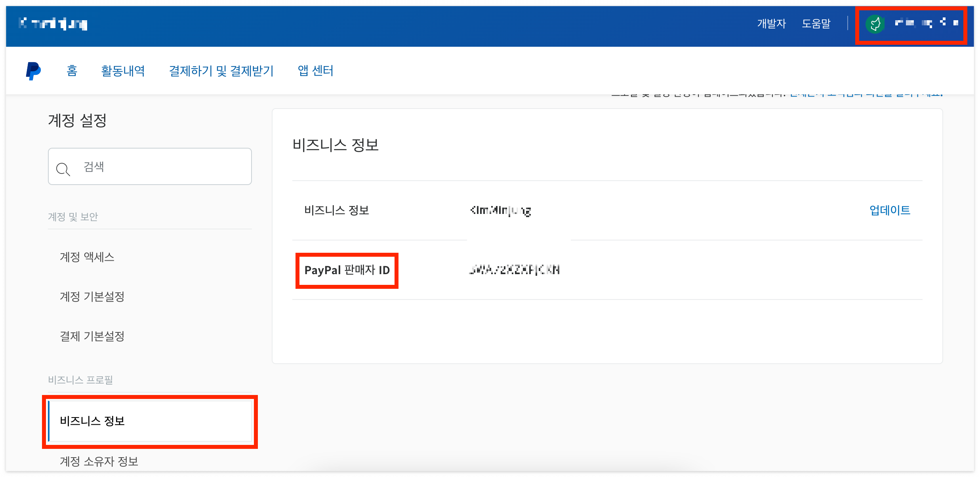Click the PayPal 판매자 ID label
Viewport: 980px width, 477px height.
click(x=347, y=270)
